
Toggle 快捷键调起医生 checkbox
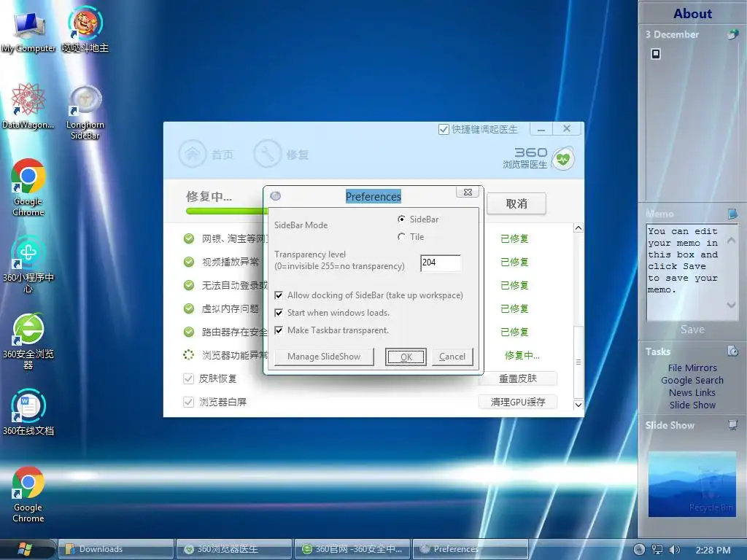(444, 129)
